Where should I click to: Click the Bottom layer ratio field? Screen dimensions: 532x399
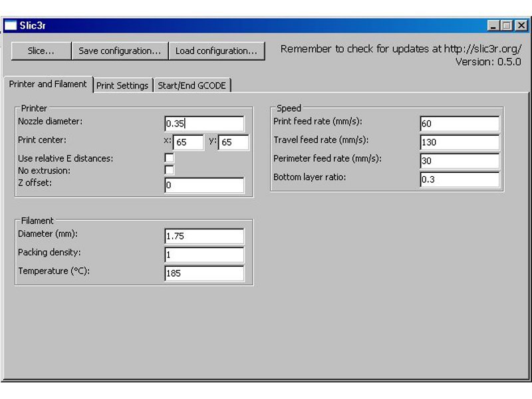tap(460, 180)
